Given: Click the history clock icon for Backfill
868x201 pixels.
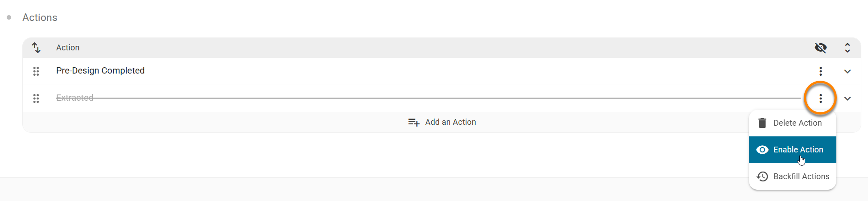Looking at the screenshot, I should pyautogui.click(x=762, y=176).
